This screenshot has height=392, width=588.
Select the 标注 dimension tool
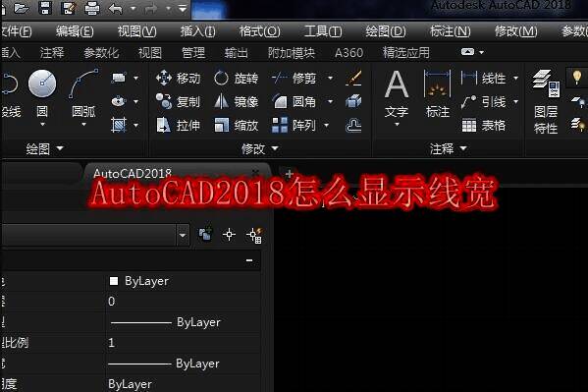[437, 94]
